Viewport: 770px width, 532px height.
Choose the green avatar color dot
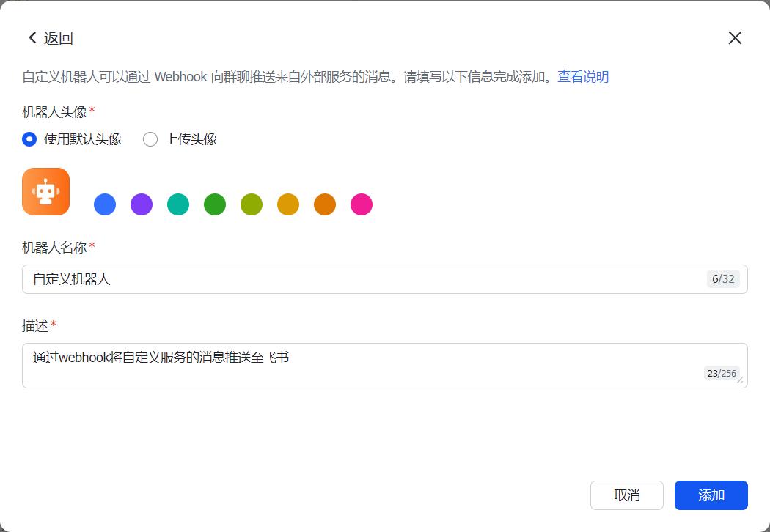(214, 204)
